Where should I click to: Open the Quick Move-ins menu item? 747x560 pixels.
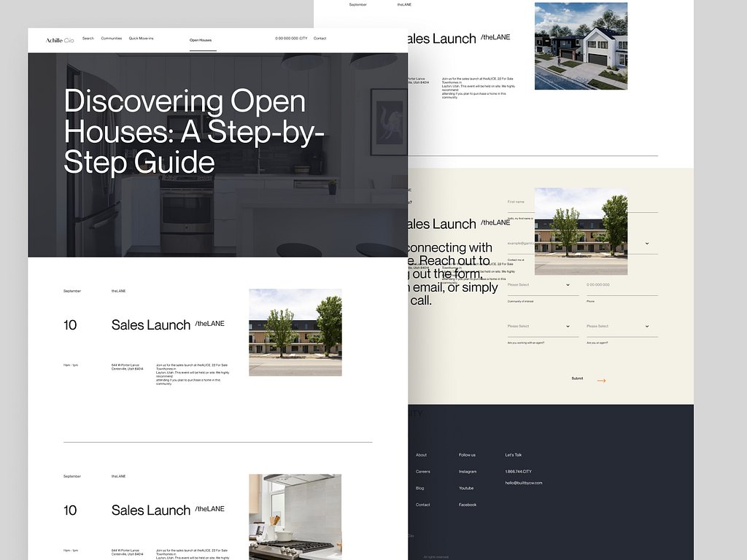click(142, 39)
